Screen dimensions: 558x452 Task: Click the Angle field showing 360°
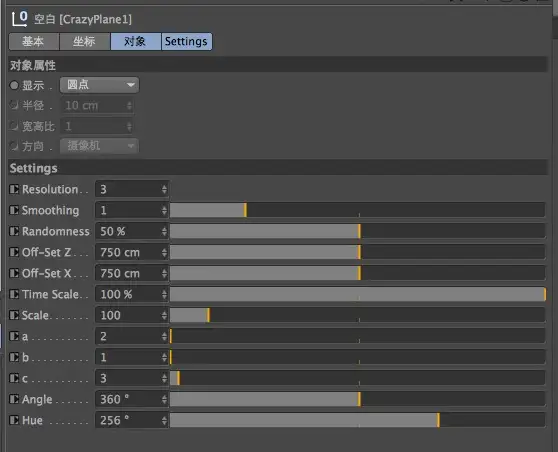pyautogui.click(x=132, y=399)
